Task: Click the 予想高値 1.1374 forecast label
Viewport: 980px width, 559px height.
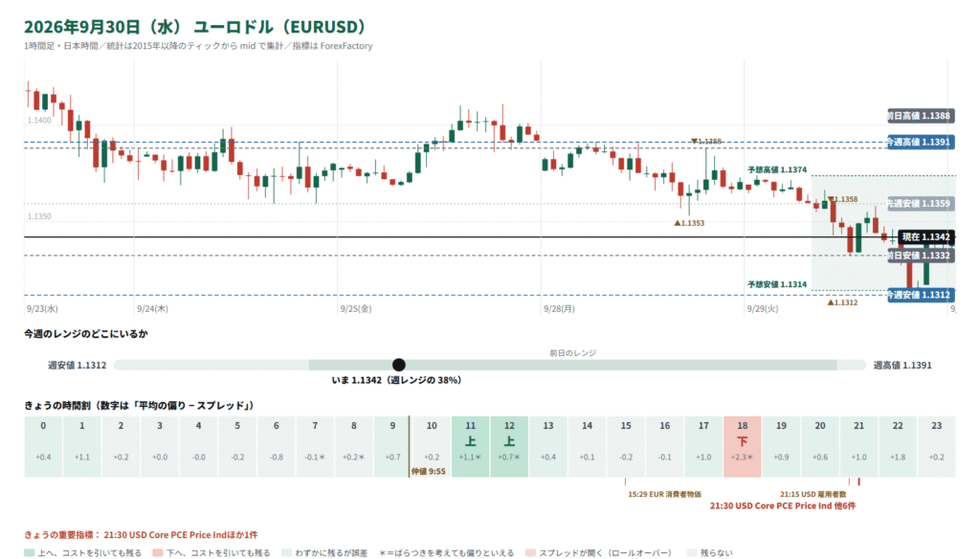Action: coord(777,169)
